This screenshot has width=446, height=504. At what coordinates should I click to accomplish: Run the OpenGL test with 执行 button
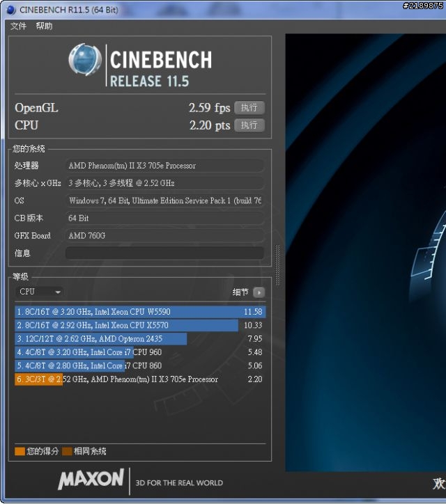[x=249, y=108]
